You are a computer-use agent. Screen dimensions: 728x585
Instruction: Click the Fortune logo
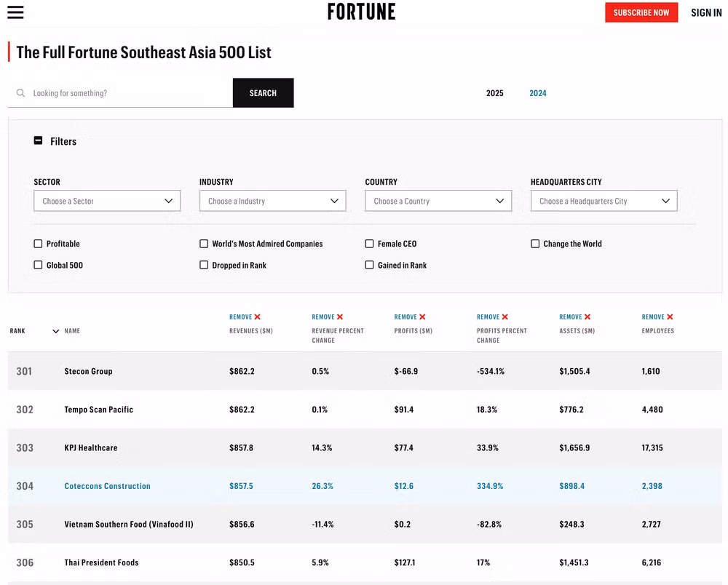(361, 12)
